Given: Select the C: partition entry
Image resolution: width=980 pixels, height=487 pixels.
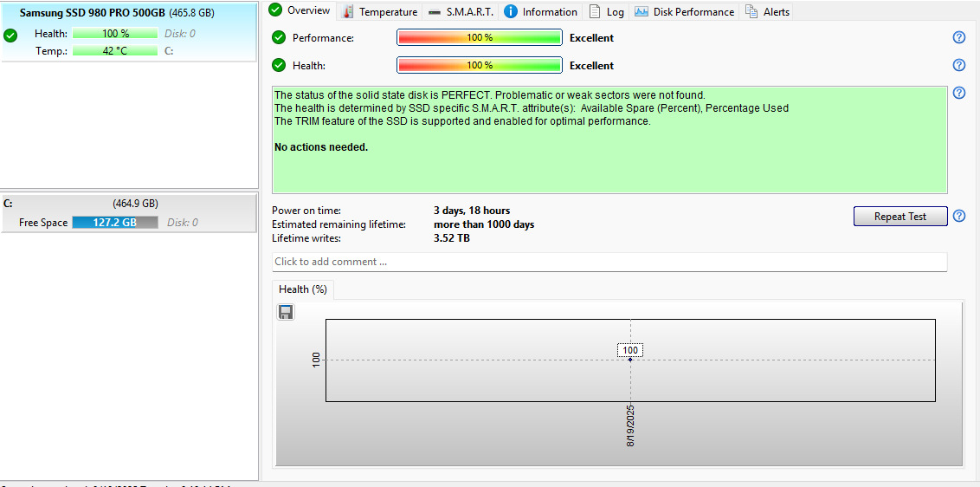Looking at the screenshot, I should click(129, 213).
